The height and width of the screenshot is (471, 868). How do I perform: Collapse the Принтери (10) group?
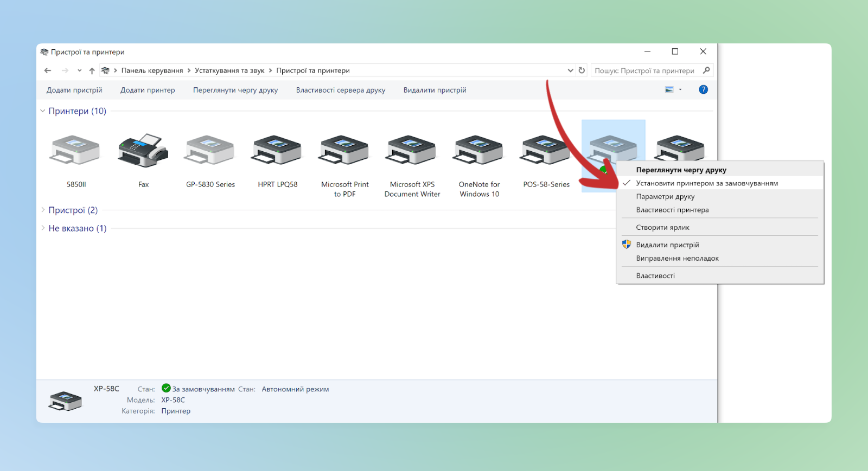(x=43, y=111)
